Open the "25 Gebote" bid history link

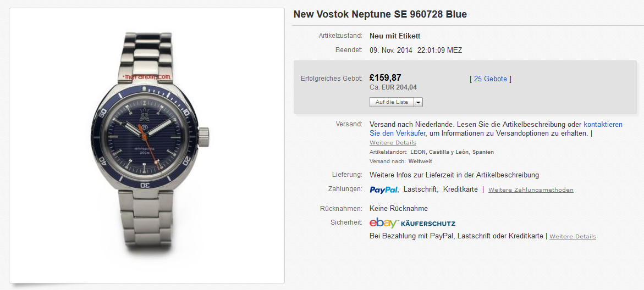pyautogui.click(x=490, y=79)
